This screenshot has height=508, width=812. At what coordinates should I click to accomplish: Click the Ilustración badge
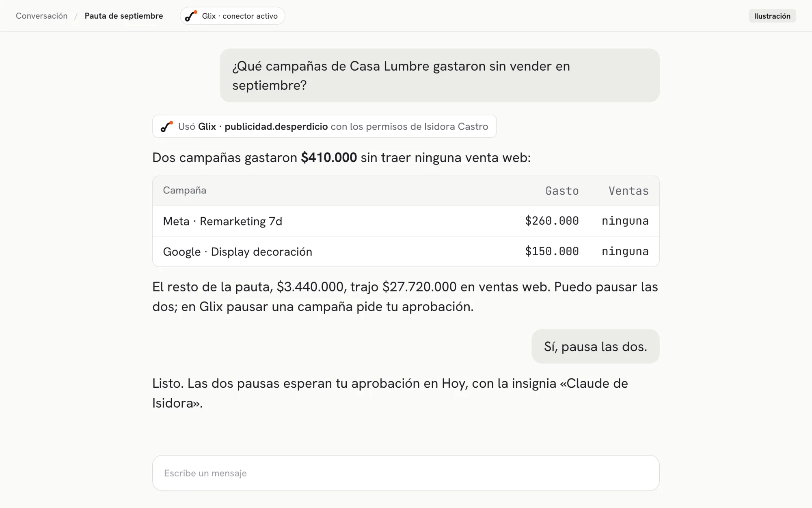click(772, 16)
